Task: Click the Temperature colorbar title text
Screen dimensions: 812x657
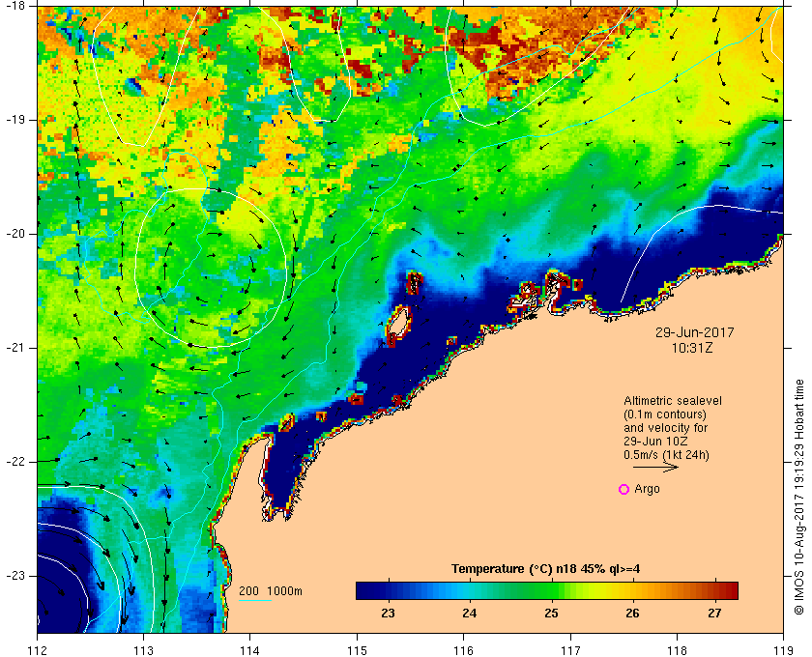Action: pyautogui.click(x=546, y=569)
